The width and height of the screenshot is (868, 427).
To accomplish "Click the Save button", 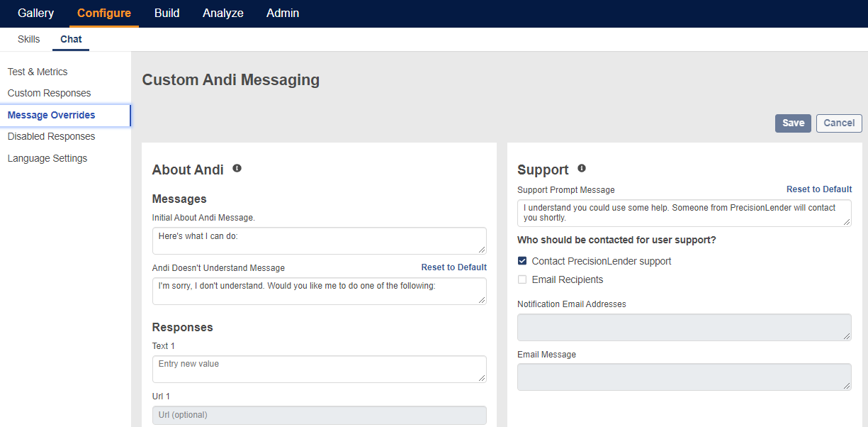I will coord(793,123).
